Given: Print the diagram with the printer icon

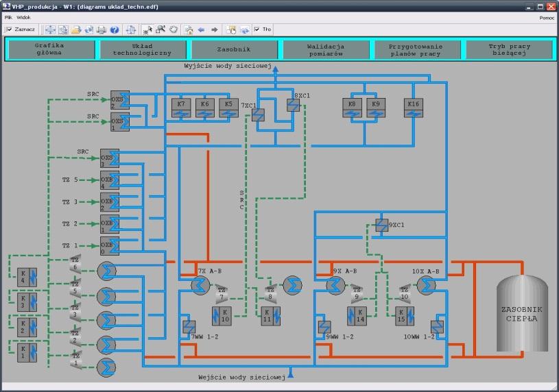Looking at the screenshot, I should 102,29.
